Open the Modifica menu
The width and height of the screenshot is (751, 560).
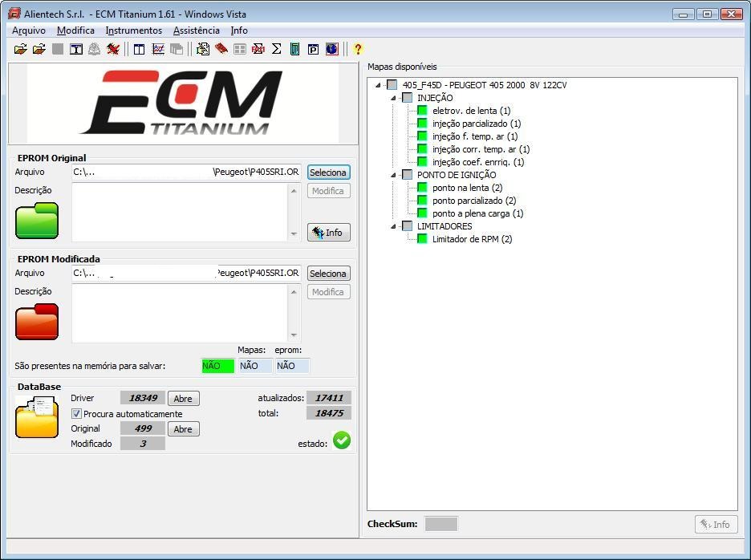point(75,30)
